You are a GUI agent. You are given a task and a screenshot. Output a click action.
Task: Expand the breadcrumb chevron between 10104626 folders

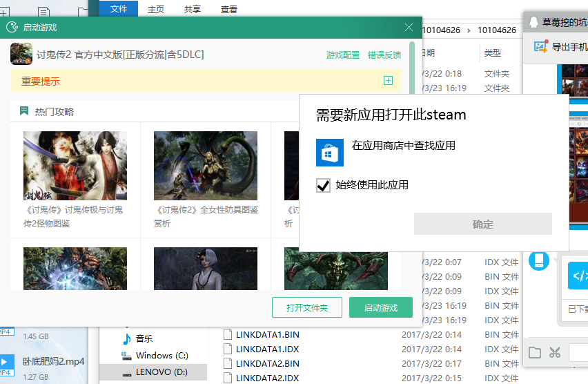pyautogui.click(x=469, y=30)
